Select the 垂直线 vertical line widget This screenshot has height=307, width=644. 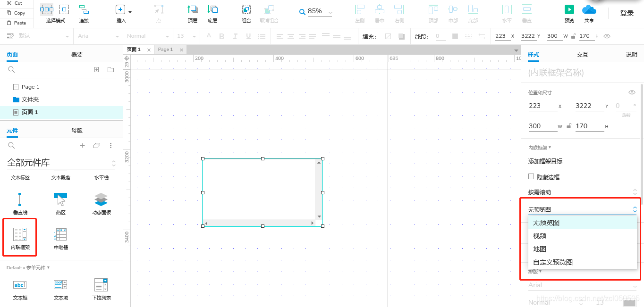[20, 204]
